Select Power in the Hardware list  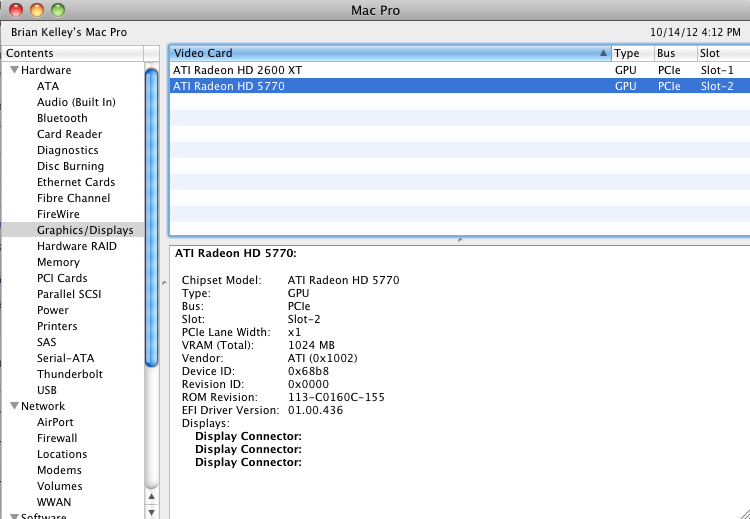(x=53, y=310)
